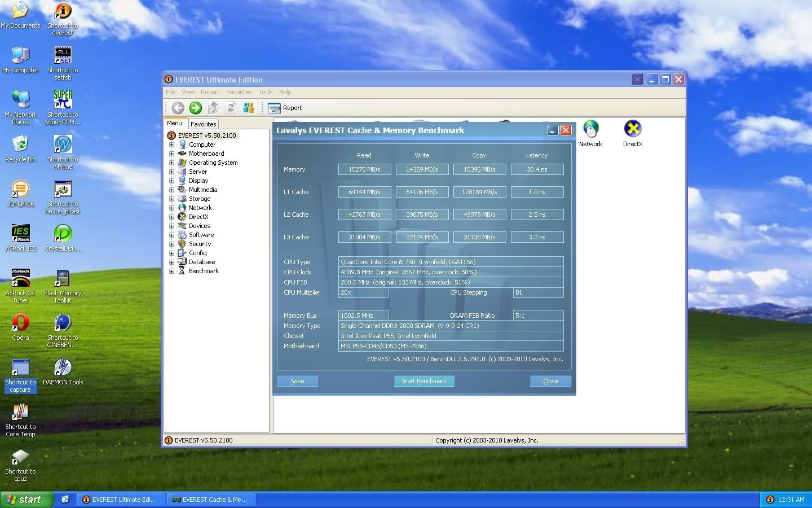
Task: Expand the Devices tree node
Action: click(x=172, y=226)
